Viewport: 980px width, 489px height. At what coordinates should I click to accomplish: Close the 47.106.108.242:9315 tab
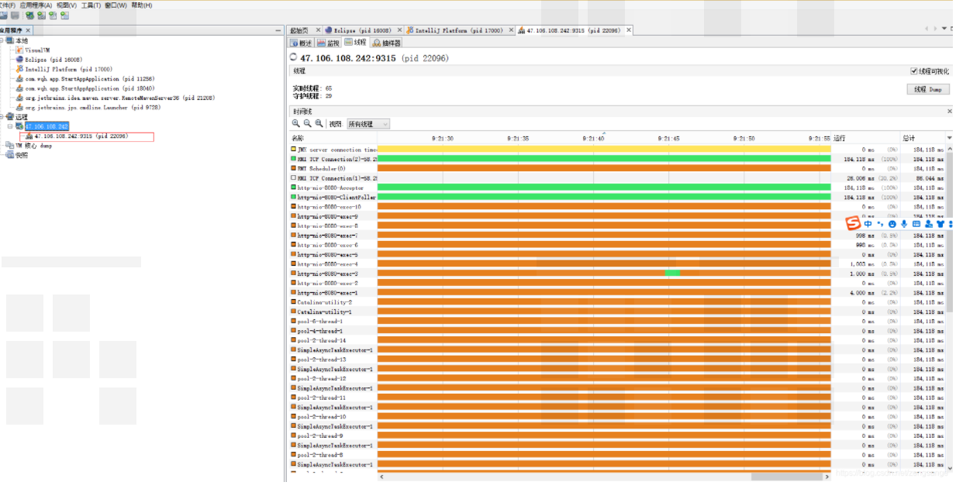tap(629, 30)
